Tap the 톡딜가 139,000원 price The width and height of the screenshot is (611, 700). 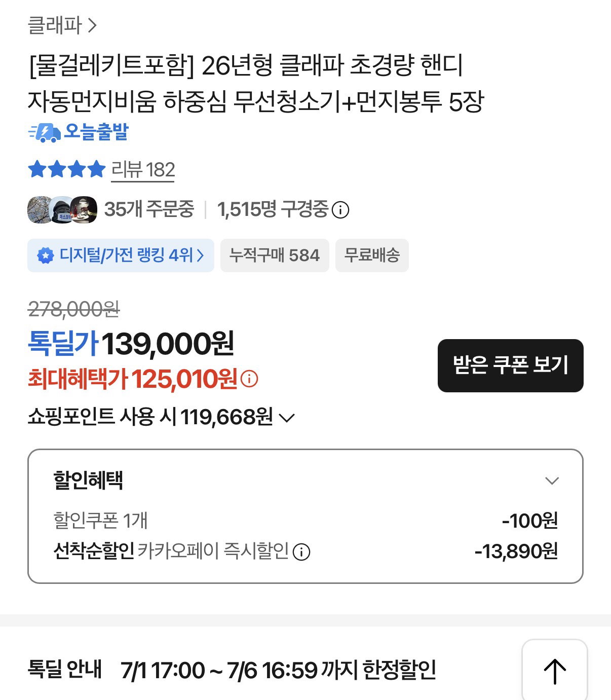click(x=131, y=344)
